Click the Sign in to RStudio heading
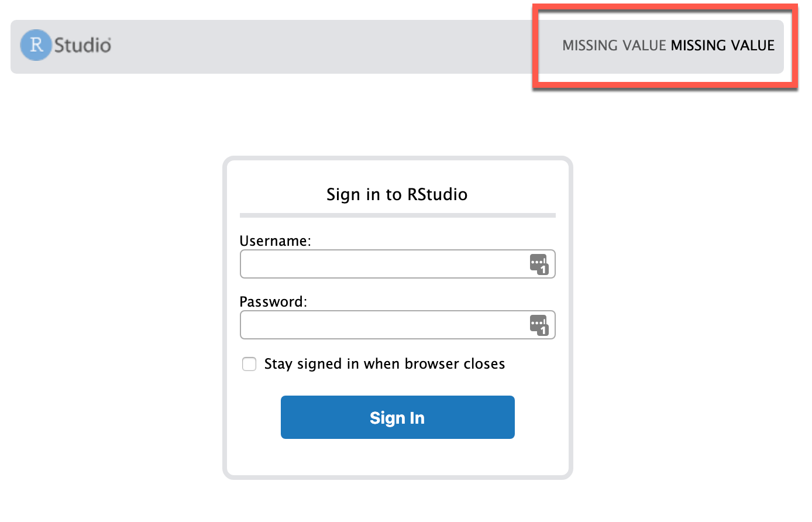Screen dimensions: 812x522 point(397,194)
